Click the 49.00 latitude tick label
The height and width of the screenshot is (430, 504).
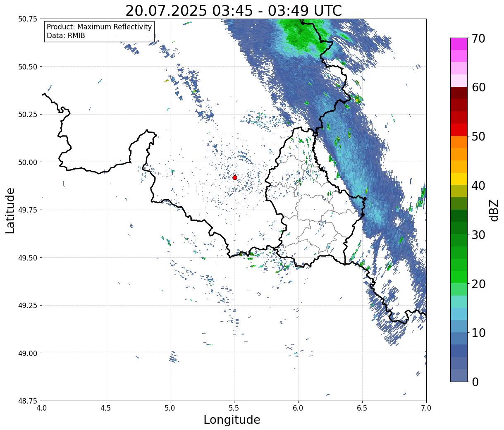point(28,353)
